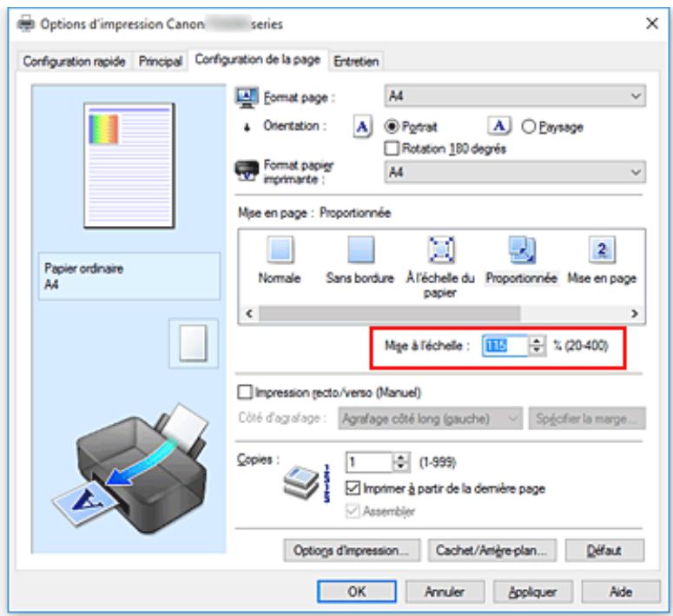The image size is (673, 616).
Task: Open the Format page dropdown
Action: (515, 96)
